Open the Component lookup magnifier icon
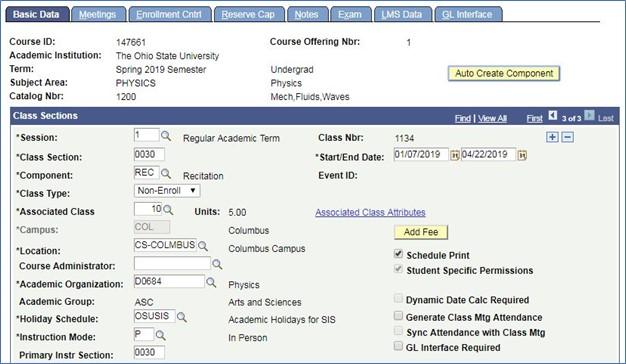Viewport: 626px width, 364px height. coord(166,174)
